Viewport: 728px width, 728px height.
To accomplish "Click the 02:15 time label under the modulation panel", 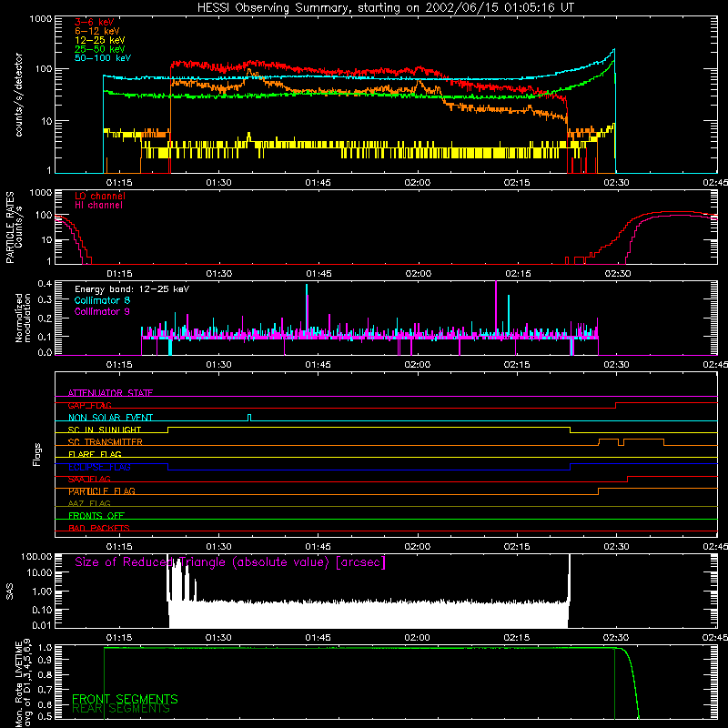I will [517, 365].
